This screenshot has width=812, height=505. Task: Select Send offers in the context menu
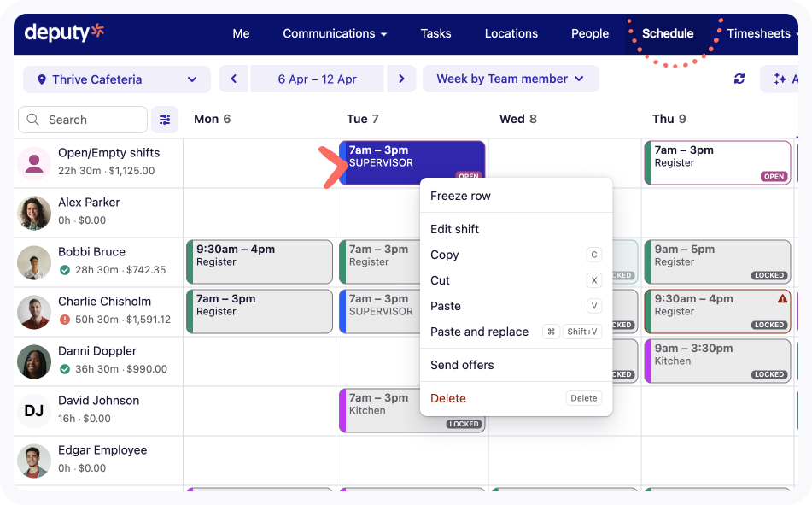click(462, 365)
